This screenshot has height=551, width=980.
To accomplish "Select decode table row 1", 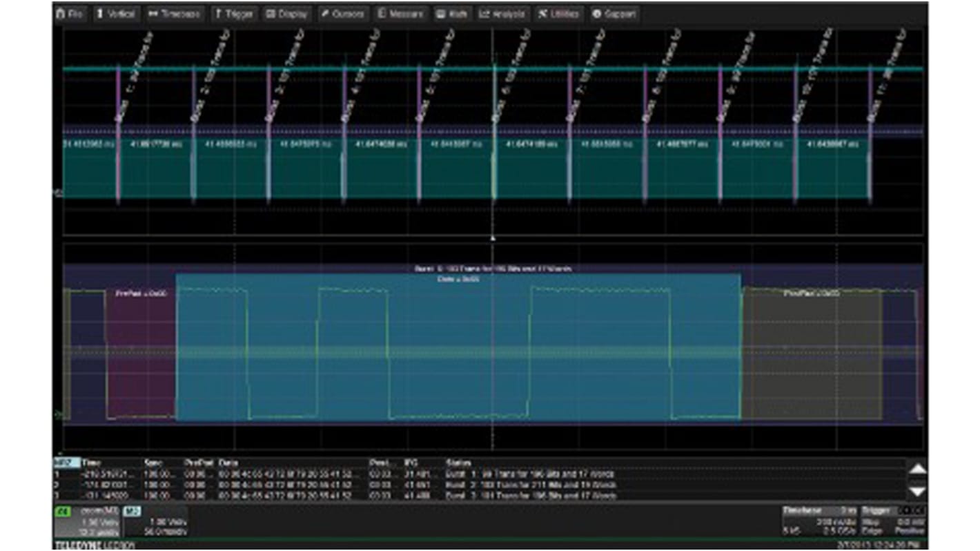I will pyautogui.click(x=480, y=474).
